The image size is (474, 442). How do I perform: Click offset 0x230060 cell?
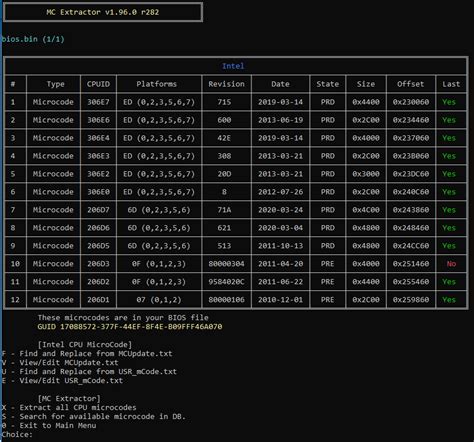[x=411, y=102]
